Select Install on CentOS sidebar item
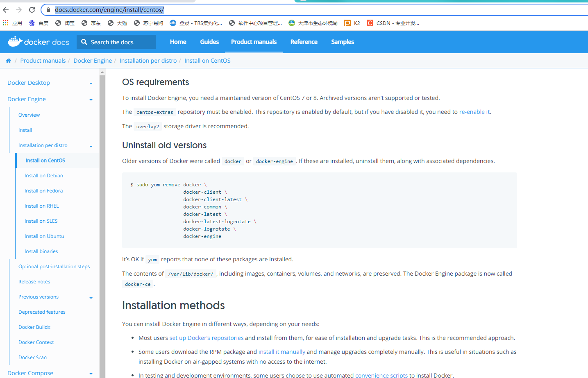 45,161
